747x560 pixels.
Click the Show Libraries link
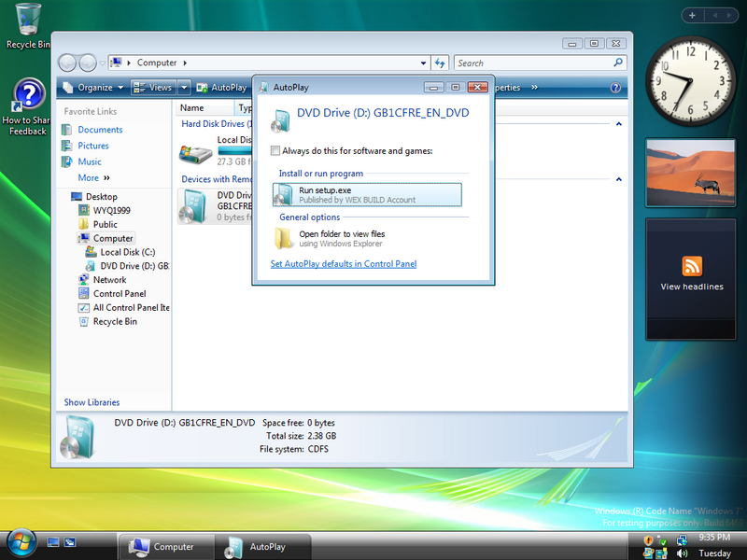point(92,402)
